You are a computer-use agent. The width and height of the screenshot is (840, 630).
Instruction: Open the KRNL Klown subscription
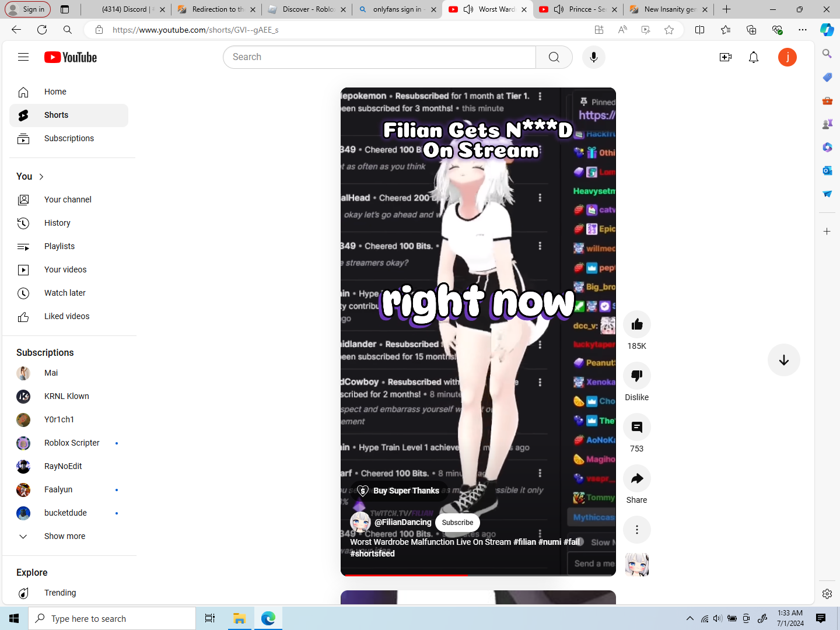click(69, 396)
